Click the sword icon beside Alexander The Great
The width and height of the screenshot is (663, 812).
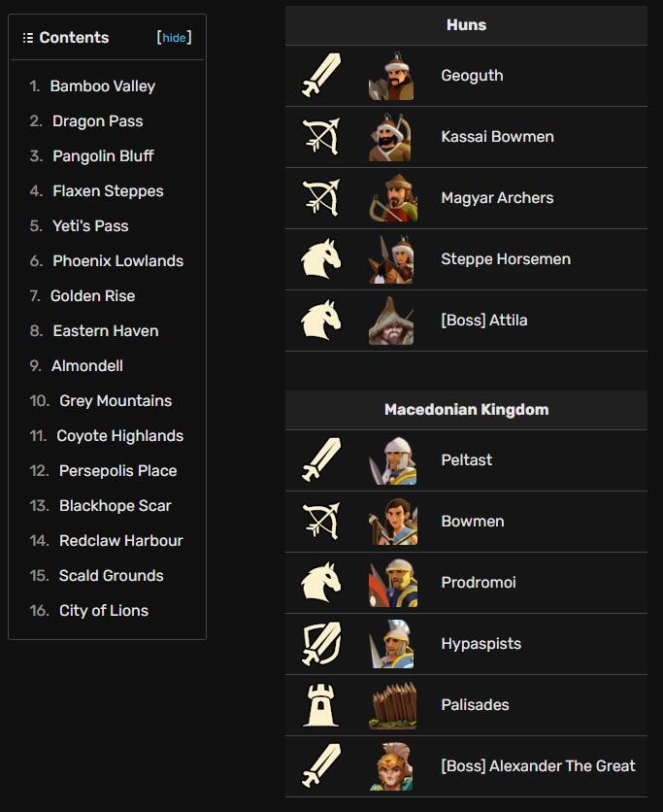tap(321, 766)
